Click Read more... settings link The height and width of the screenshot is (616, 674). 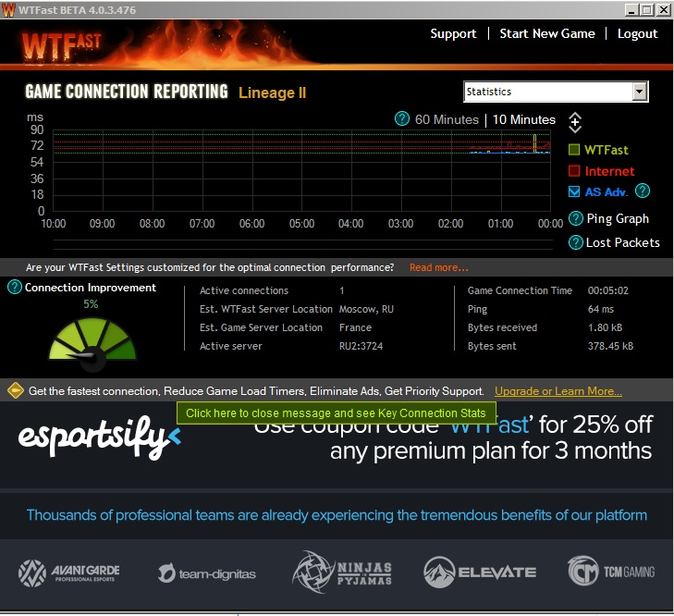point(439,267)
